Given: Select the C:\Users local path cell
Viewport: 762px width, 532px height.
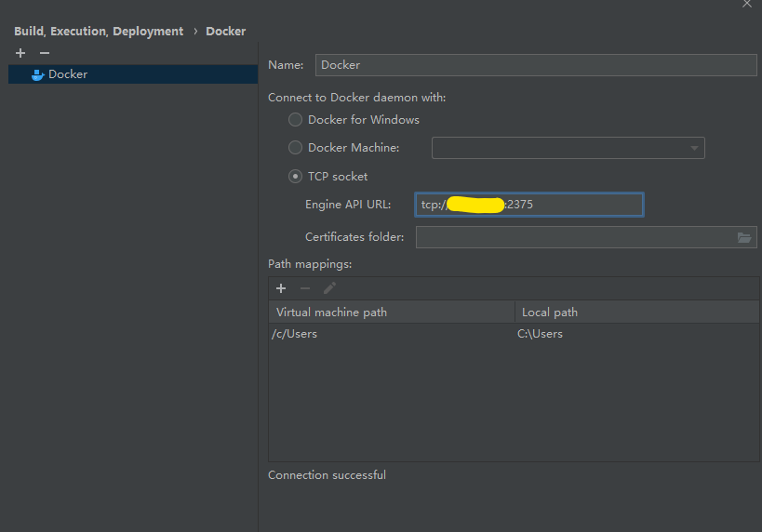Looking at the screenshot, I should 637,334.
